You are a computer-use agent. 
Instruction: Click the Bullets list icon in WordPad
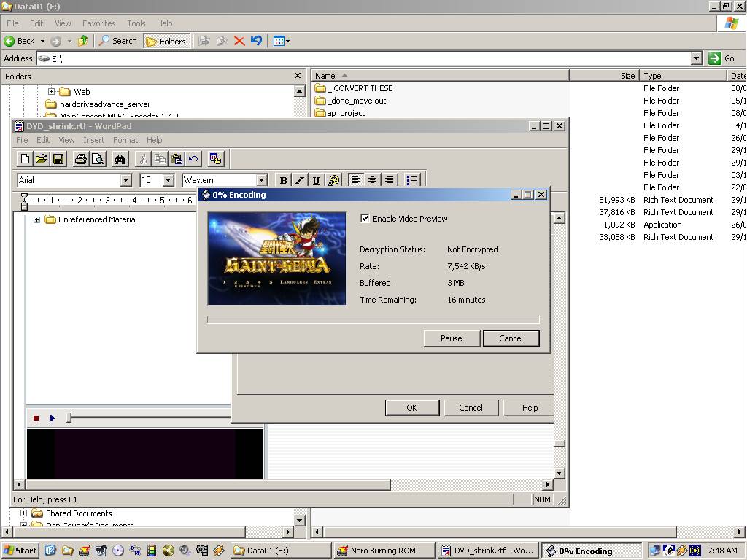tap(411, 180)
